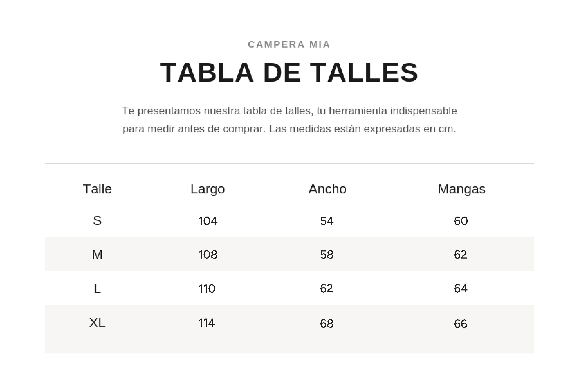Click the Talle column header
579x392 pixels.
97,189
